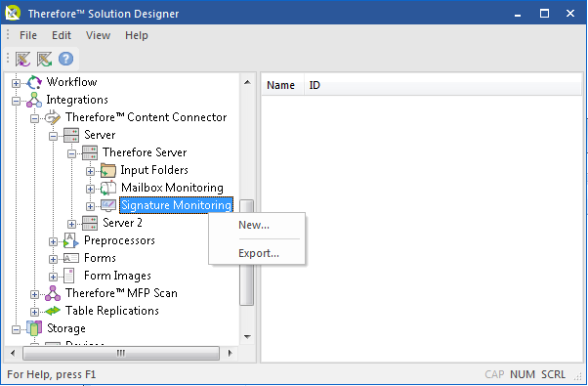Click the application logo in title bar

(13, 13)
